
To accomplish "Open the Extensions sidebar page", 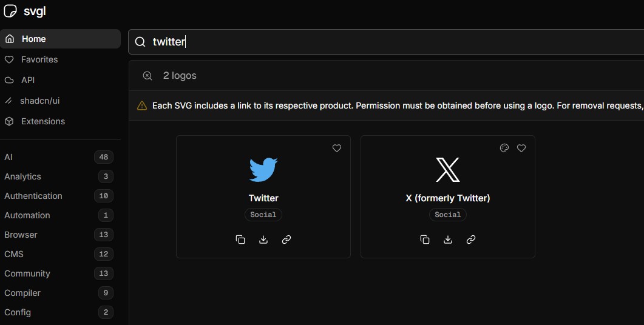I will [42, 121].
